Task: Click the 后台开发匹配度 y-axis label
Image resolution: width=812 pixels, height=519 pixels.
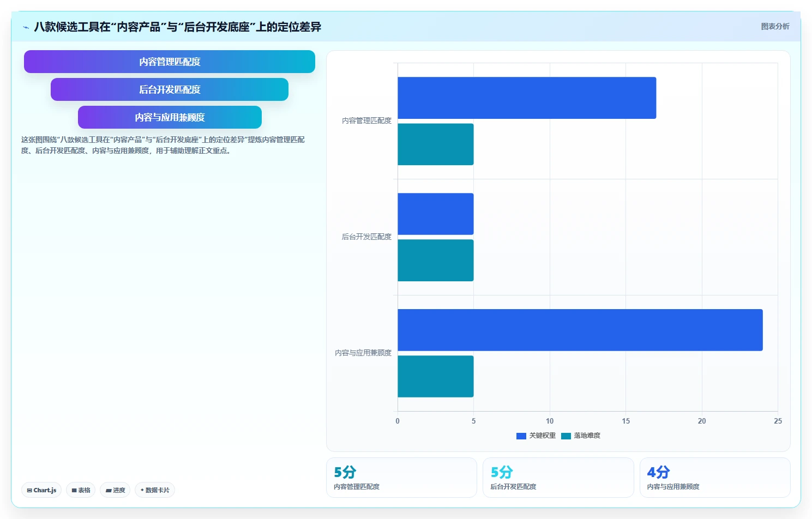Action: [366, 237]
